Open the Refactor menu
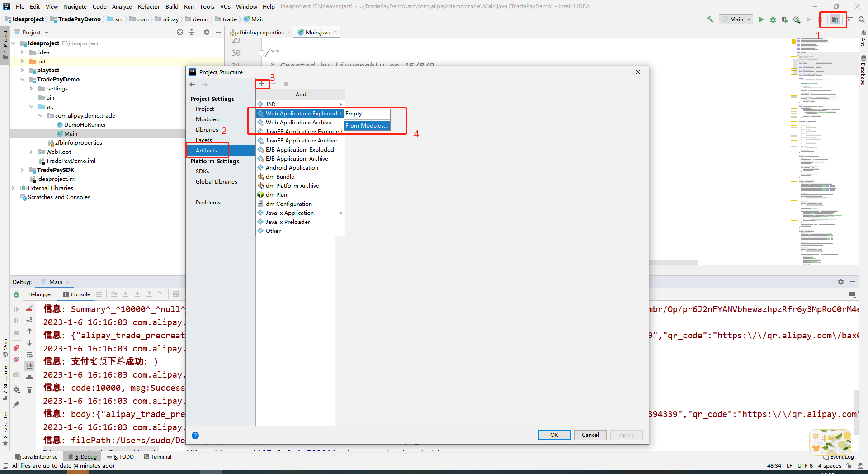 point(149,6)
